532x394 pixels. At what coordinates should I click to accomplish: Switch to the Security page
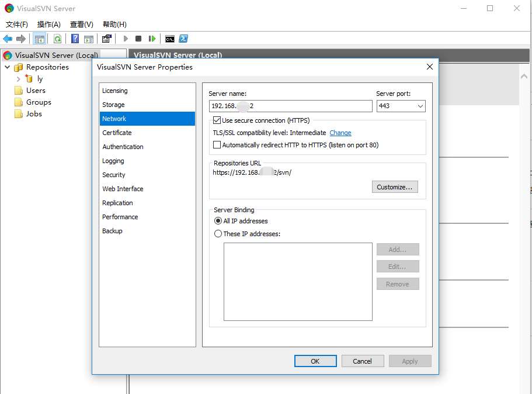[147, 175]
